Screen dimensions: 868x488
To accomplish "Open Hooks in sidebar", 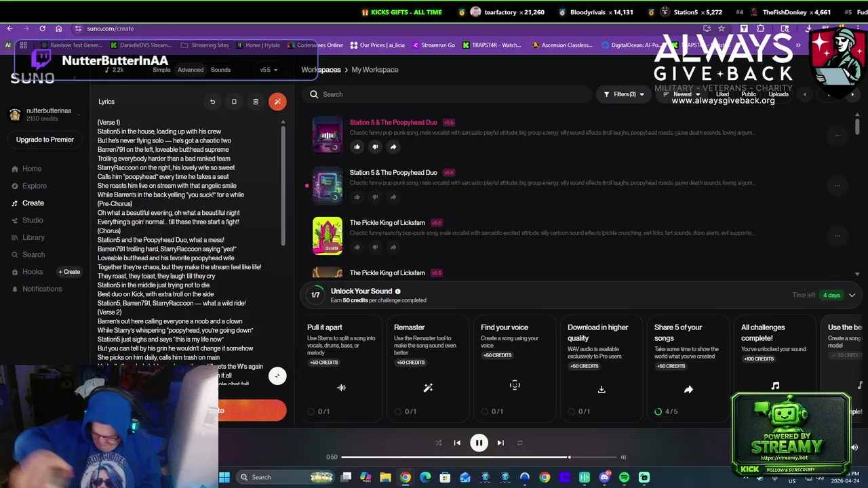I will (32, 272).
